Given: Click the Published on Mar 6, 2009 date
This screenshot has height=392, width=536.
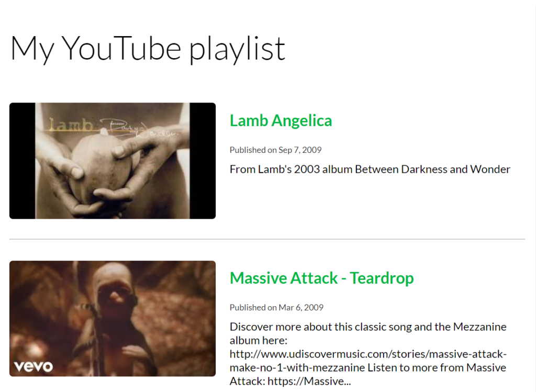Looking at the screenshot, I should point(276,308).
